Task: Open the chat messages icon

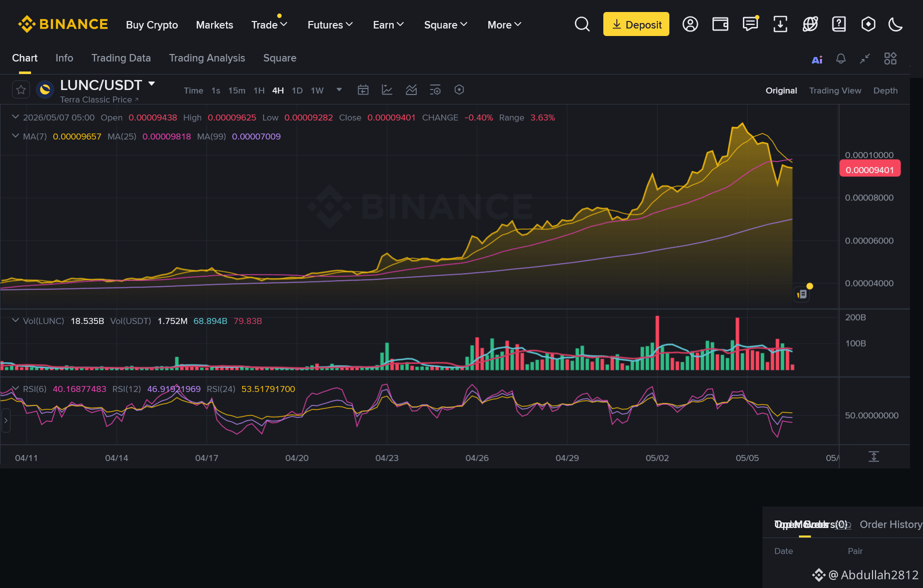Action: click(x=750, y=24)
